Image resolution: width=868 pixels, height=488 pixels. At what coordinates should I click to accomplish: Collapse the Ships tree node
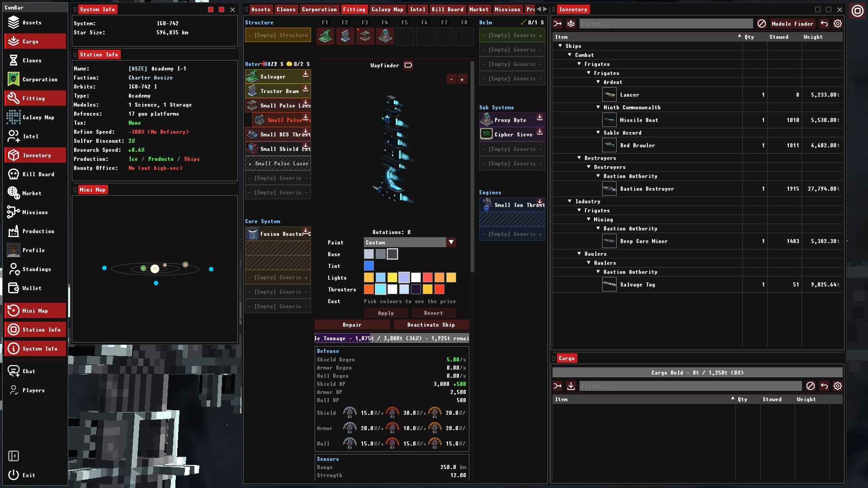tap(560, 46)
